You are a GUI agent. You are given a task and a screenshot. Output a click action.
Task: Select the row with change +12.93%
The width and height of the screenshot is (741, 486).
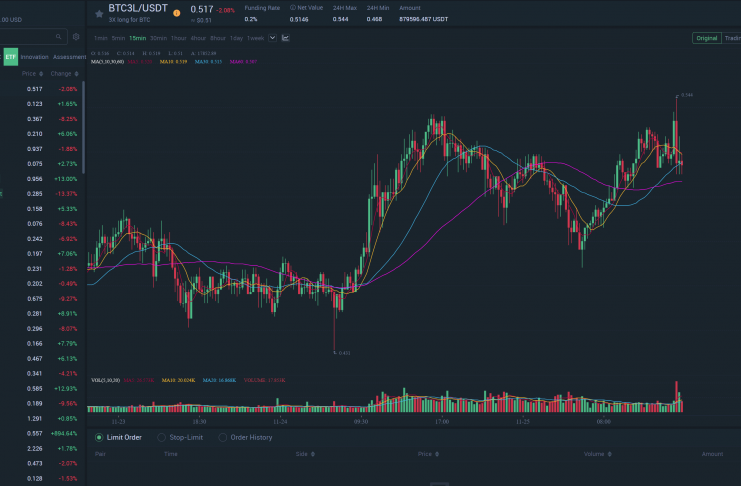click(41, 389)
